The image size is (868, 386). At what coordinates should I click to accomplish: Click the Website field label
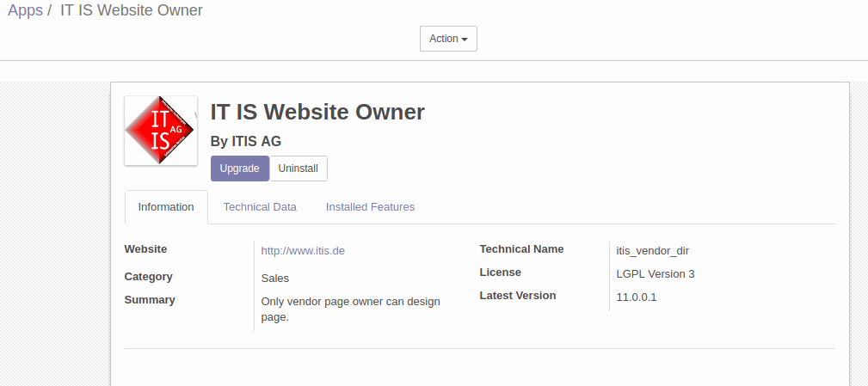click(145, 248)
